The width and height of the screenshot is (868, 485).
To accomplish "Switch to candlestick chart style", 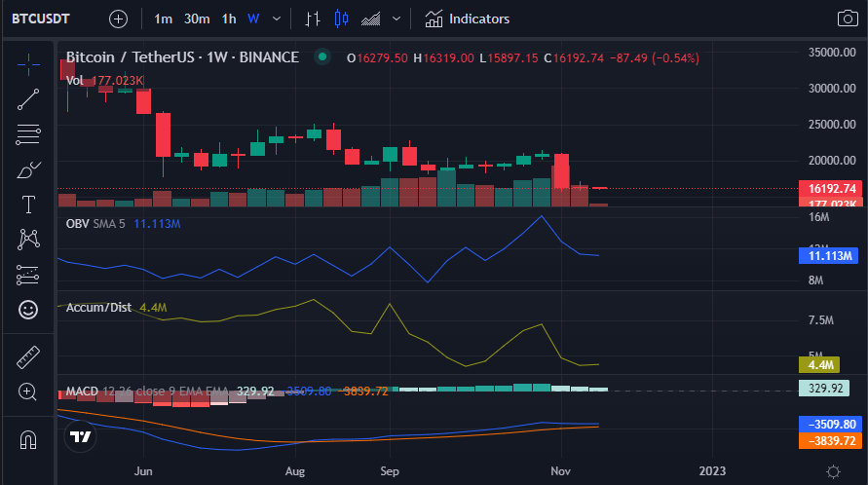I will click(x=341, y=19).
